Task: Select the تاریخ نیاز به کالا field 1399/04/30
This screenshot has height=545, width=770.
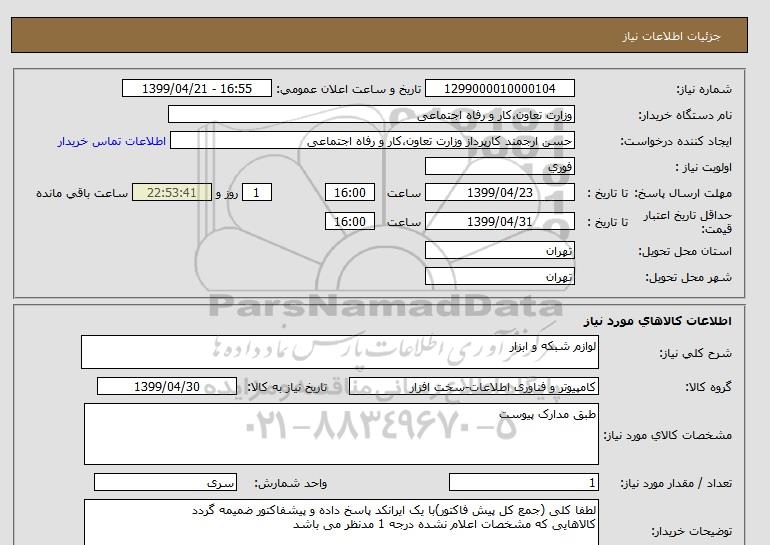Action: (x=167, y=386)
